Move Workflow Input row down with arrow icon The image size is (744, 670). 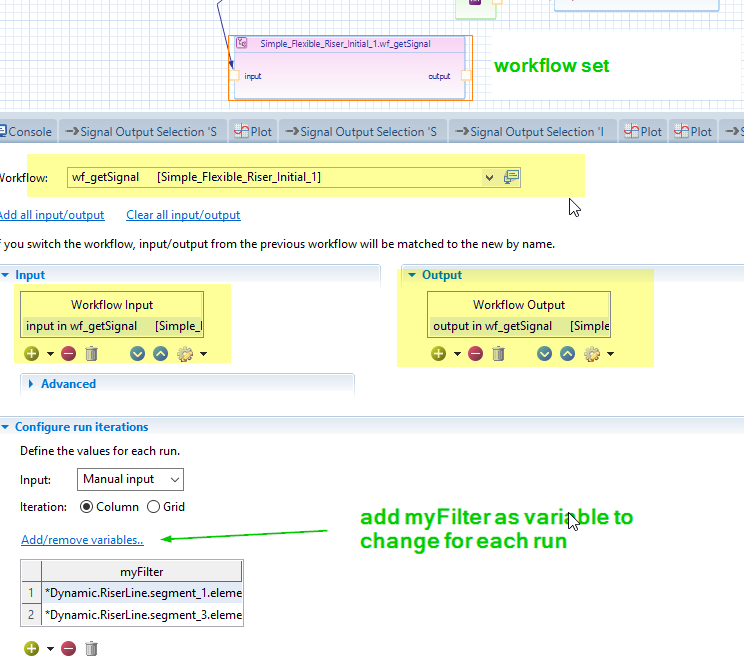(x=137, y=353)
